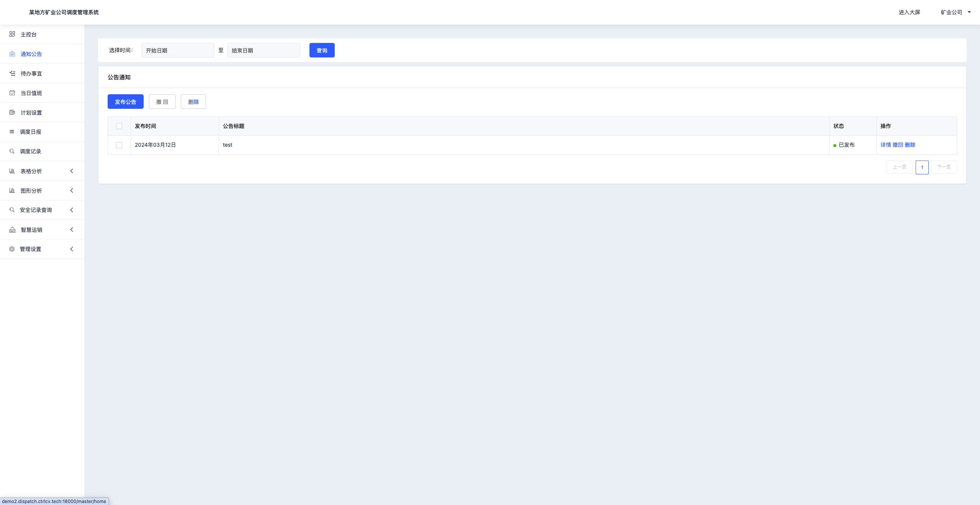Click 进入大屏 in the header
980x505 pixels.
910,12
